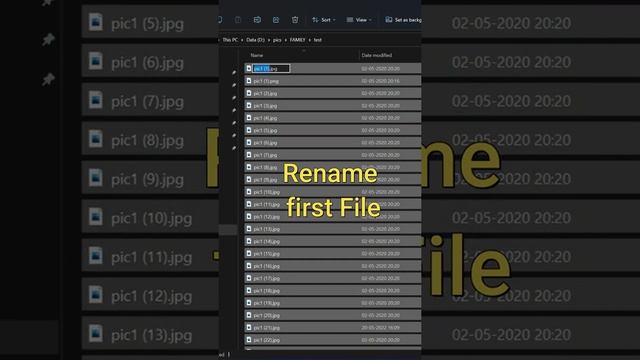This screenshot has width=640, height=360.
Task: Select the file name pic1 (20).jpg
Action: (267, 315)
